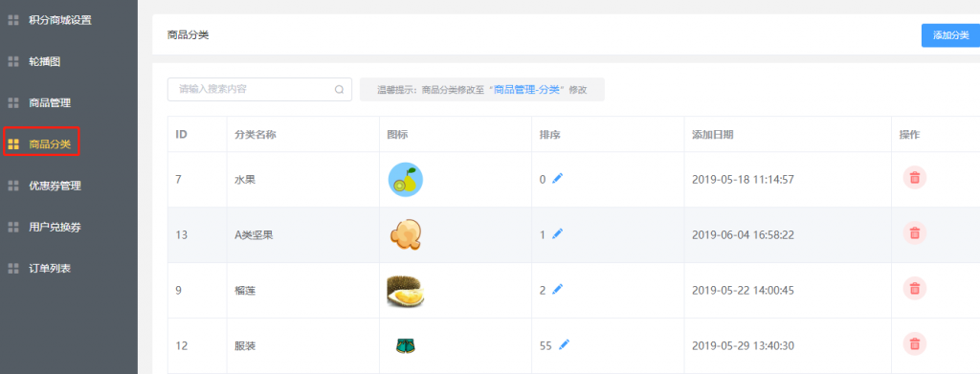Click the 水果 pear icon thumbnail
Viewport: 980px width, 374px height.
pyautogui.click(x=406, y=180)
